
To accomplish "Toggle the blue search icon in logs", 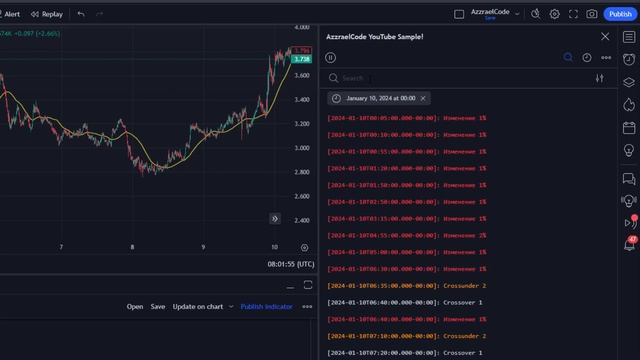I will (x=568, y=58).
